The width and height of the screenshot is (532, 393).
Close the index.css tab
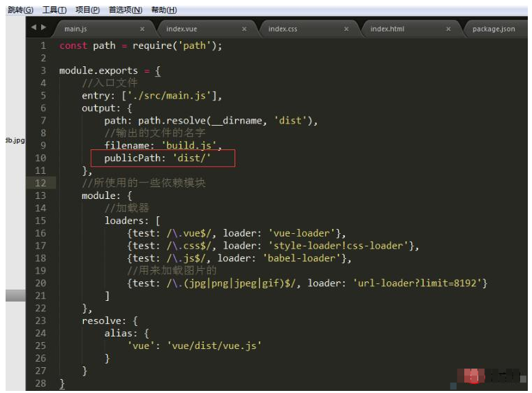346,29
